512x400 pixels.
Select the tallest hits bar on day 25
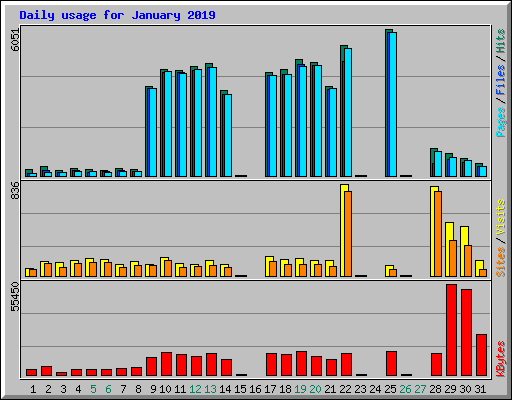[387, 103]
